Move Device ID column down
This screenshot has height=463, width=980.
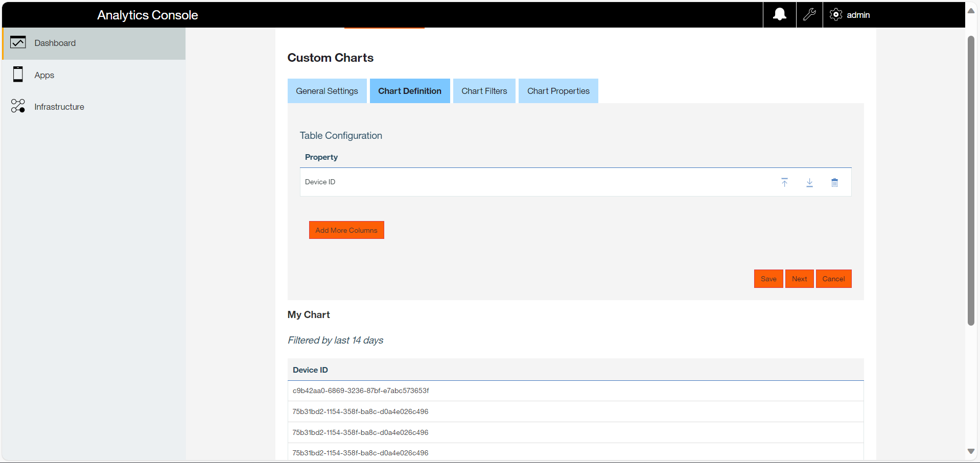[809, 182]
